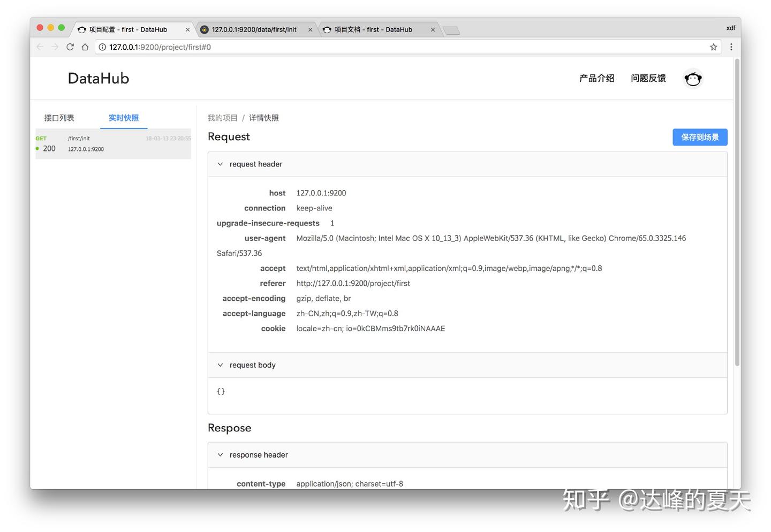Close the 项目文档 - first tab
This screenshot has height=532, width=771.
[x=433, y=30]
